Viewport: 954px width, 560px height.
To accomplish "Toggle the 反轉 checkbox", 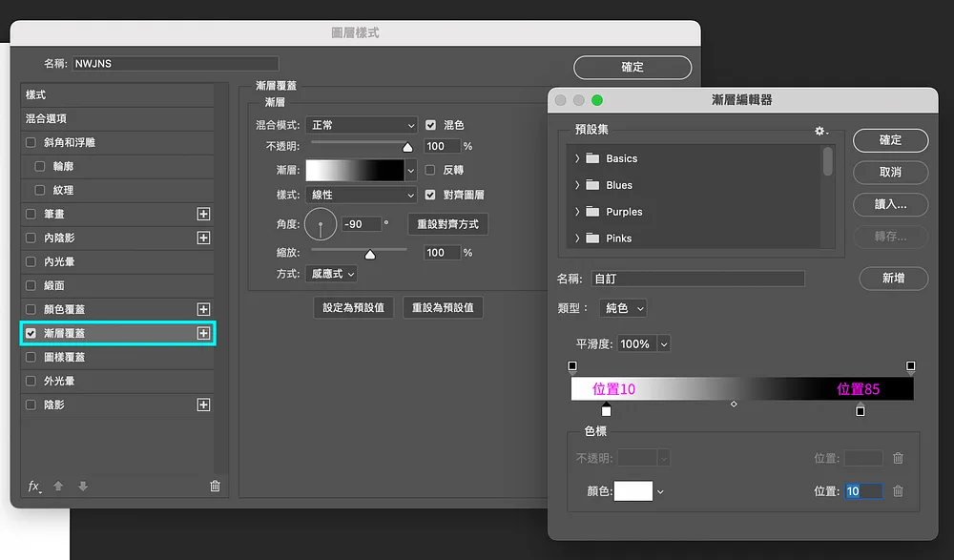I will click(x=429, y=170).
